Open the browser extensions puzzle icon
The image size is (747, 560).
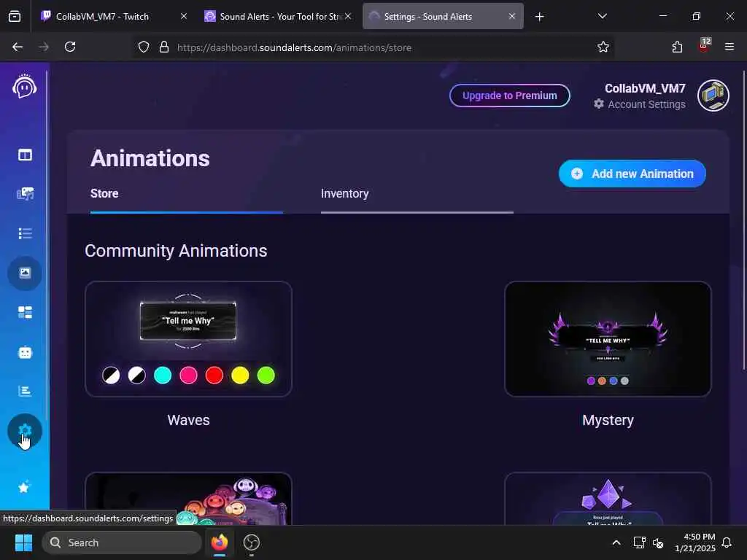pyautogui.click(x=677, y=47)
